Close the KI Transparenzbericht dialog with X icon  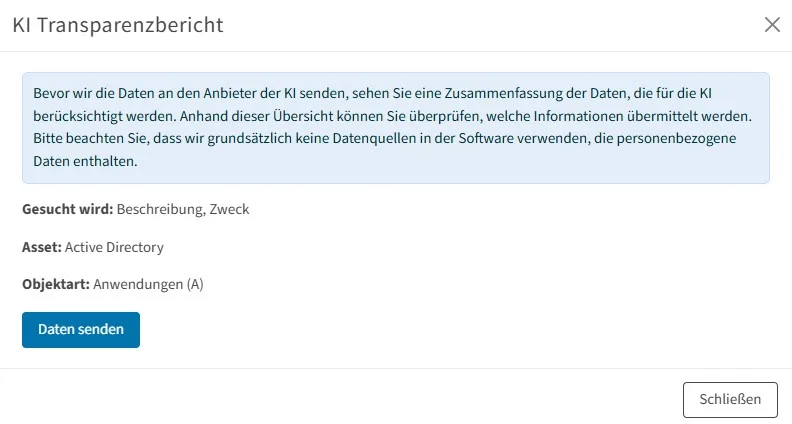(772, 25)
